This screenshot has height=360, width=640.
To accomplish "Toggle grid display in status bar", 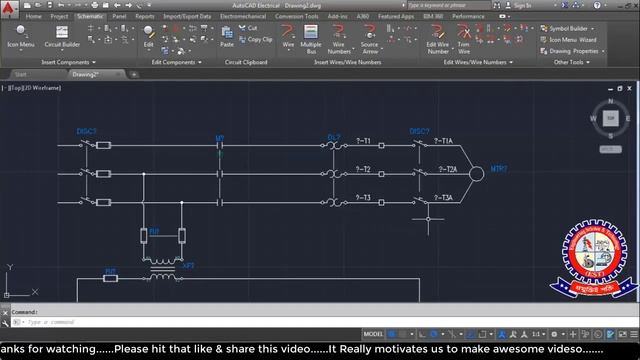I will pyautogui.click(x=391, y=334).
